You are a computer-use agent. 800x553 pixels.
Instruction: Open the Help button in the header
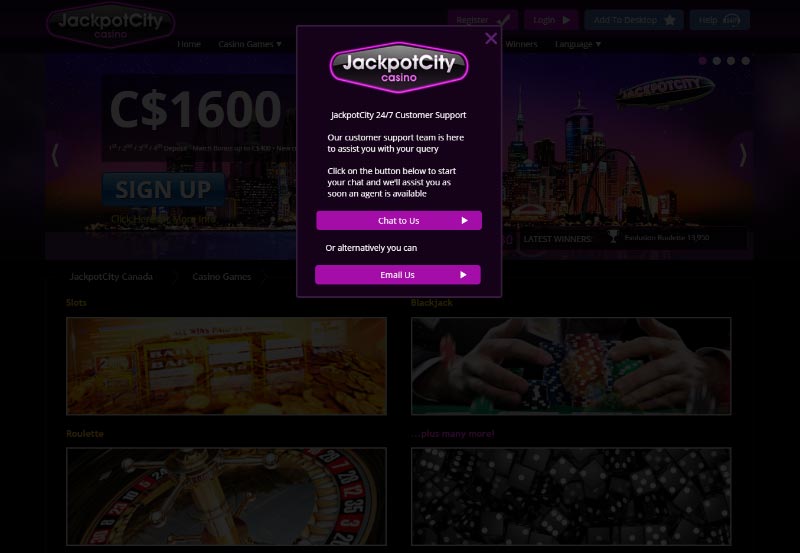pos(719,20)
